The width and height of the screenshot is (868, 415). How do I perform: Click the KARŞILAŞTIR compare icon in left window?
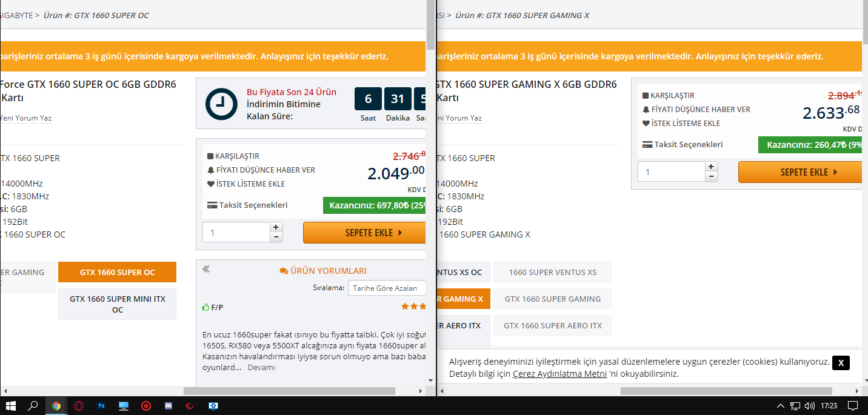[x=210, y=156]
